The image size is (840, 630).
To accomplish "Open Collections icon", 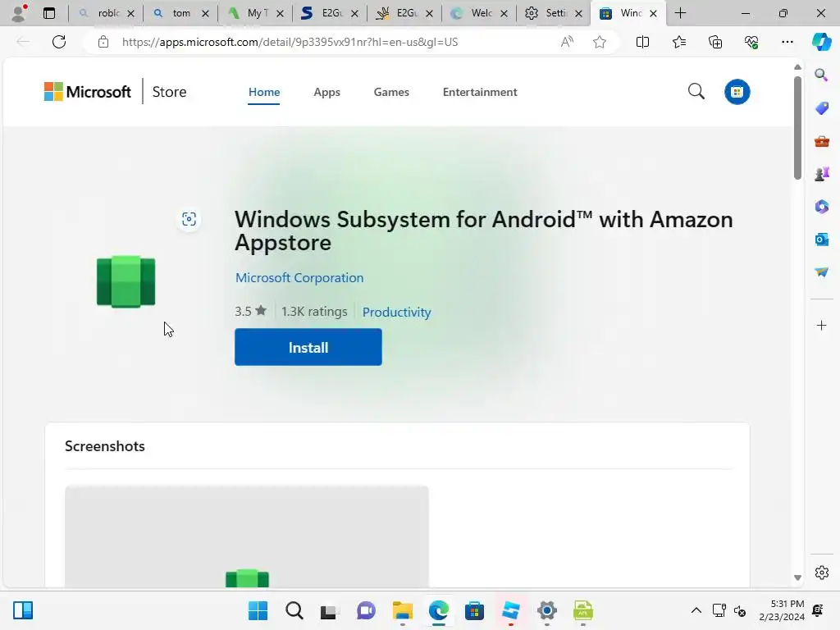I will 715,42.
